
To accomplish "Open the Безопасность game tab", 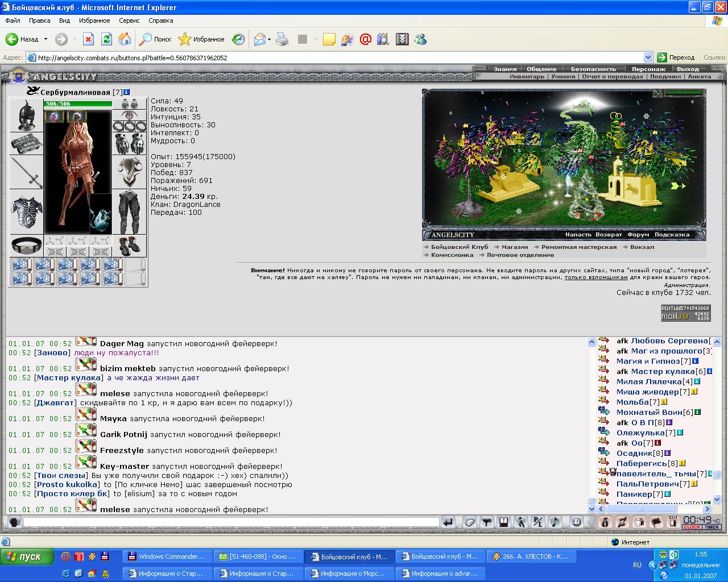I will click(x=594, y=69).
